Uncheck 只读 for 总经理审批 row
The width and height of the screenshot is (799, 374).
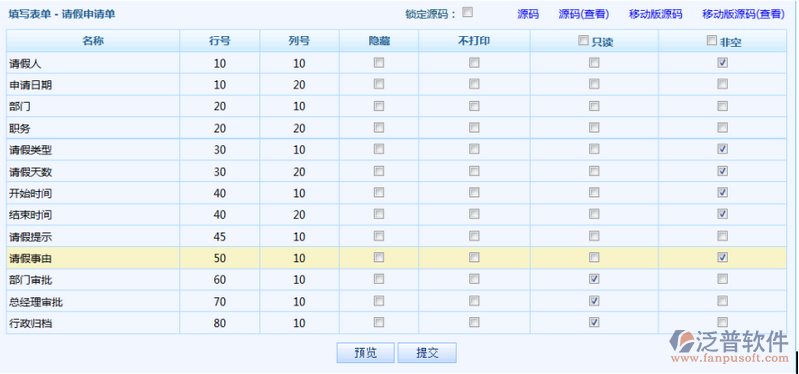pos(594,301)
